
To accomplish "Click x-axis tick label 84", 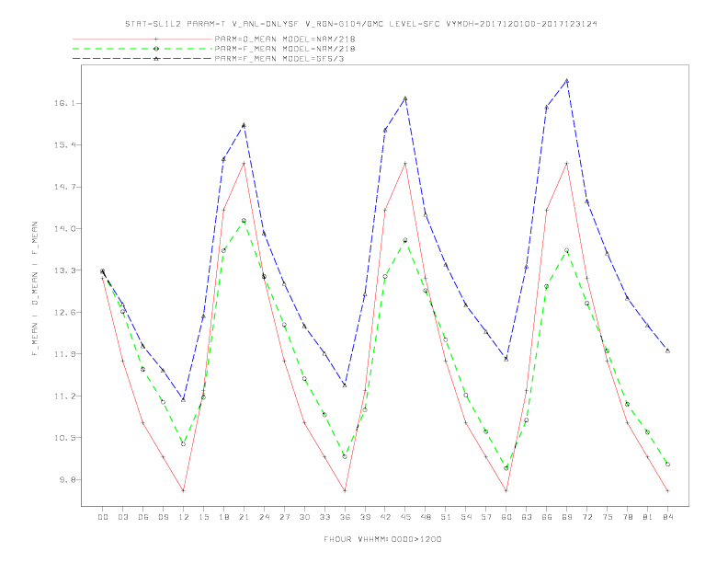I will tap(667, 517).
